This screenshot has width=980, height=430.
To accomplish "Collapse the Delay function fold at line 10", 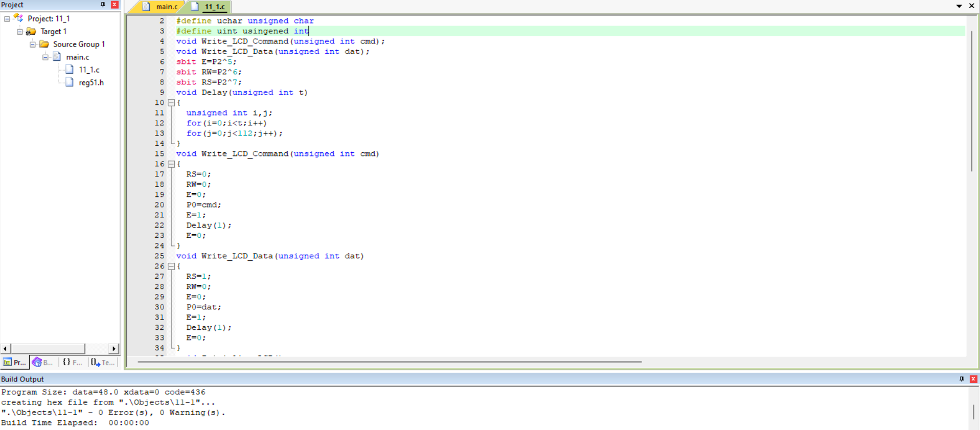I will point(171,103).
